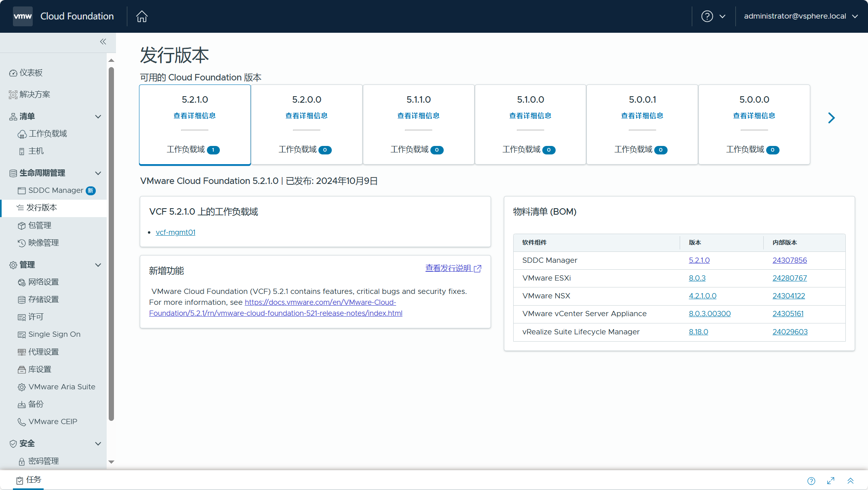Image resolution: width=868 pixels, height=490 pixels.
Task: Show next versions with right arrow
Action: coord(831,118)
